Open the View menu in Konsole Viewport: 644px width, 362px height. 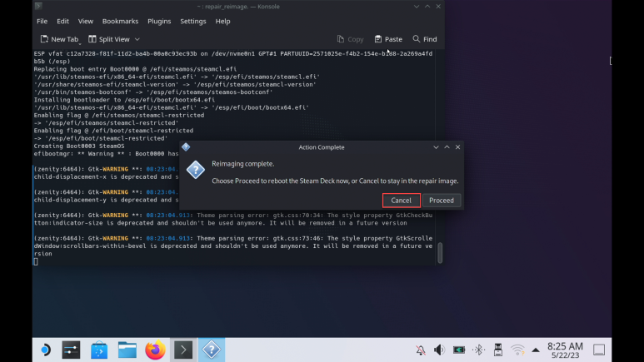point(86,22)
